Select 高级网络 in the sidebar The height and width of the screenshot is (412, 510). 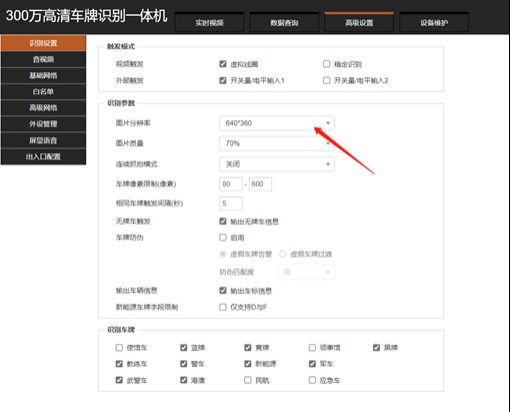43,108
